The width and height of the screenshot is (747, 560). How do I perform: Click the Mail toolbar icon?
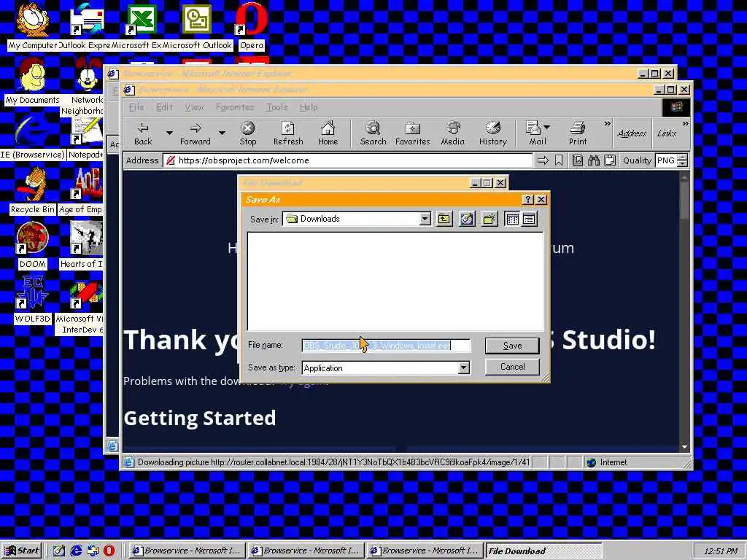(533, 133)
